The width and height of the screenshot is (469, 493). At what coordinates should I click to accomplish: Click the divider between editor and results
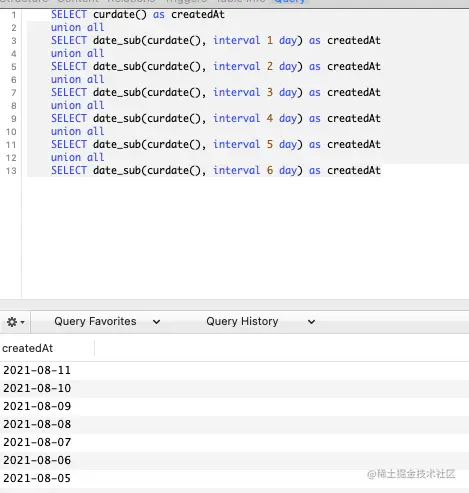(x=234, y=304)
